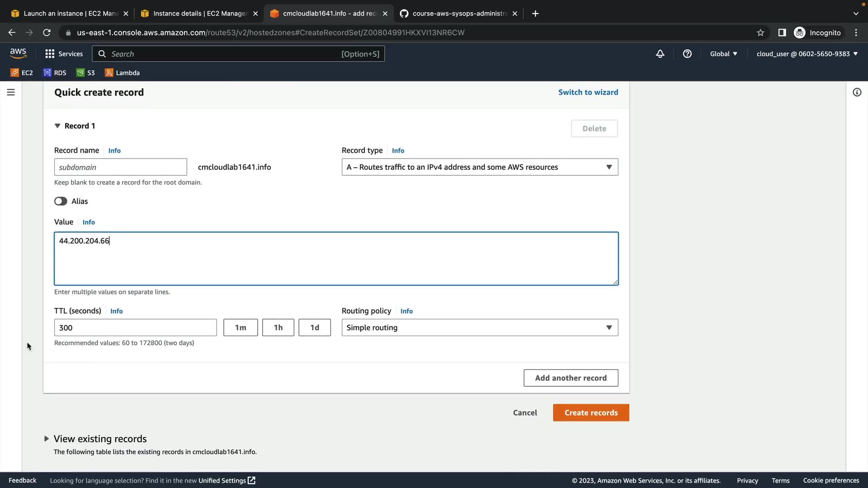Open the Record type dropdown
The image size is (868, 488).
(x=479, y=167)
